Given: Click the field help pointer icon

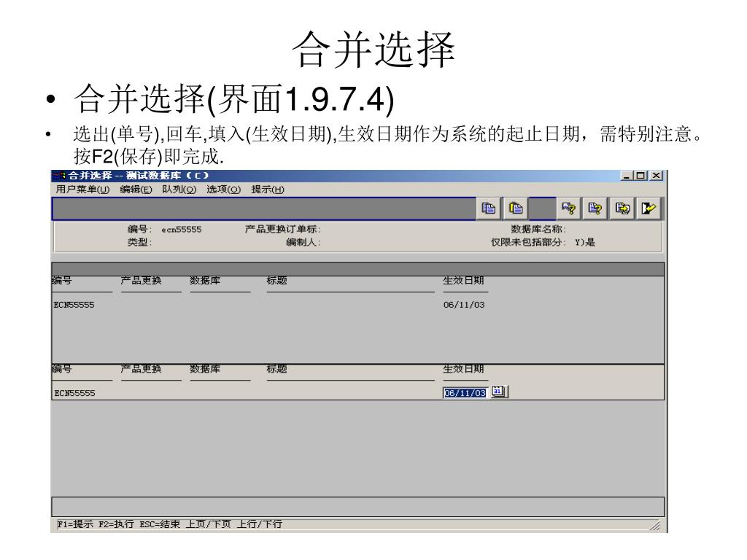Looking at the screenshot, I should (568, 208).
